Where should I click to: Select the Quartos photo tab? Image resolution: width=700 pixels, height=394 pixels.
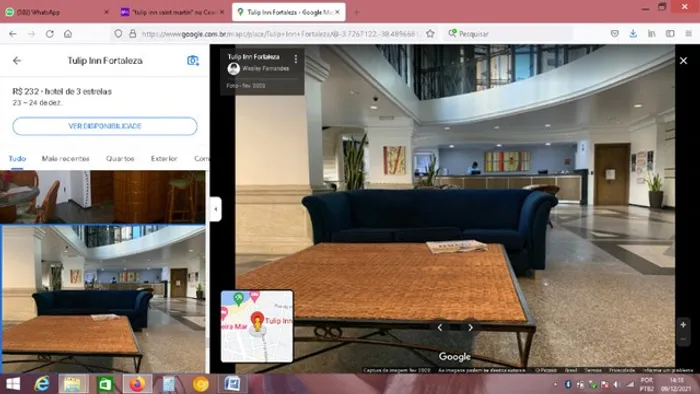click(120, 158)
